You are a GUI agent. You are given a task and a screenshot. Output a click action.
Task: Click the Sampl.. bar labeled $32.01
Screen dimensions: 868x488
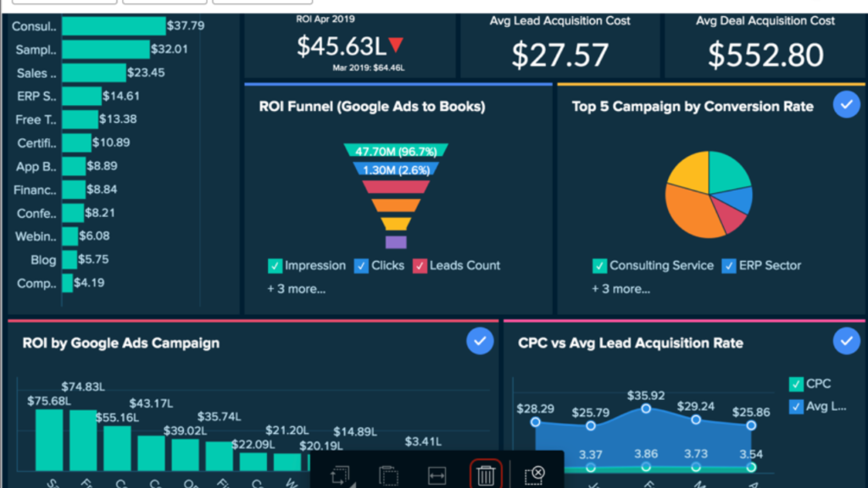coord(106,49)
